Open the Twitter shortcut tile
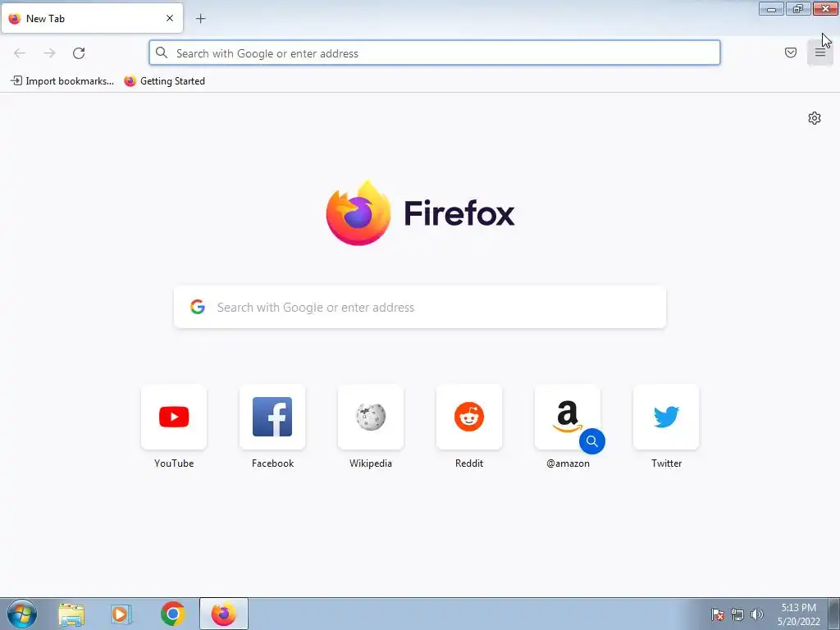Viewport: 840px width, 630px height. (x=666, y=417)
